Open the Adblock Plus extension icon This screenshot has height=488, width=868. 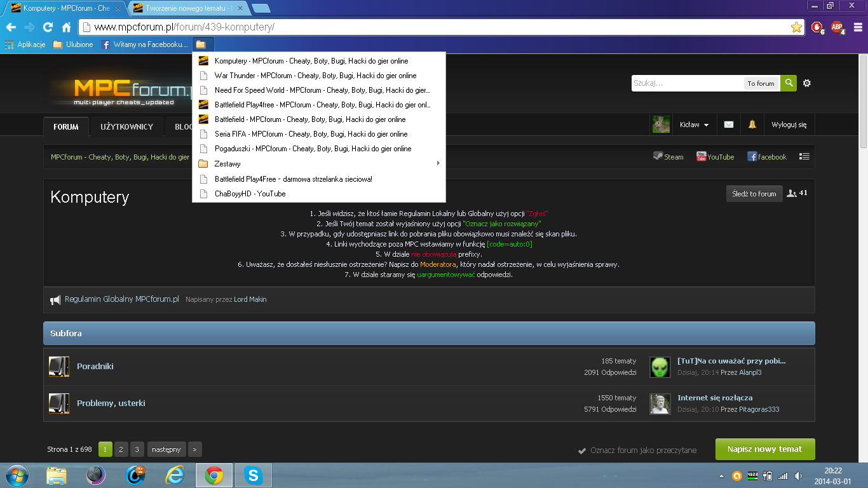[837, 27]
